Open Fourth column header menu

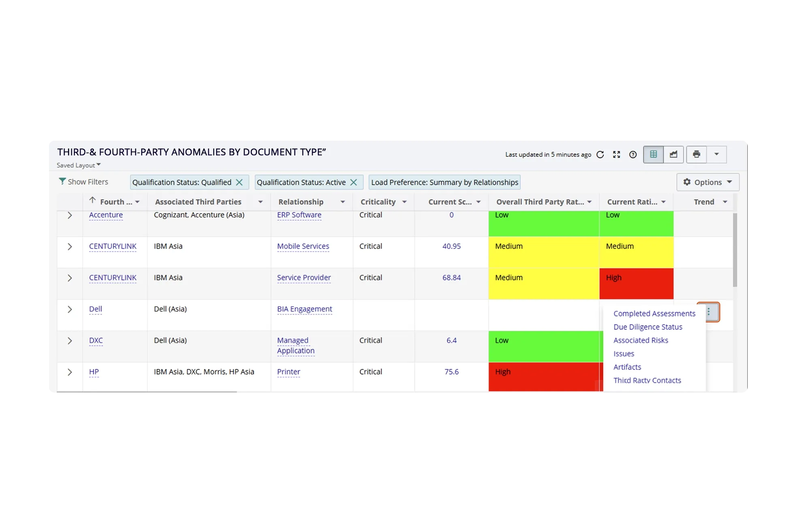(137, 202)
